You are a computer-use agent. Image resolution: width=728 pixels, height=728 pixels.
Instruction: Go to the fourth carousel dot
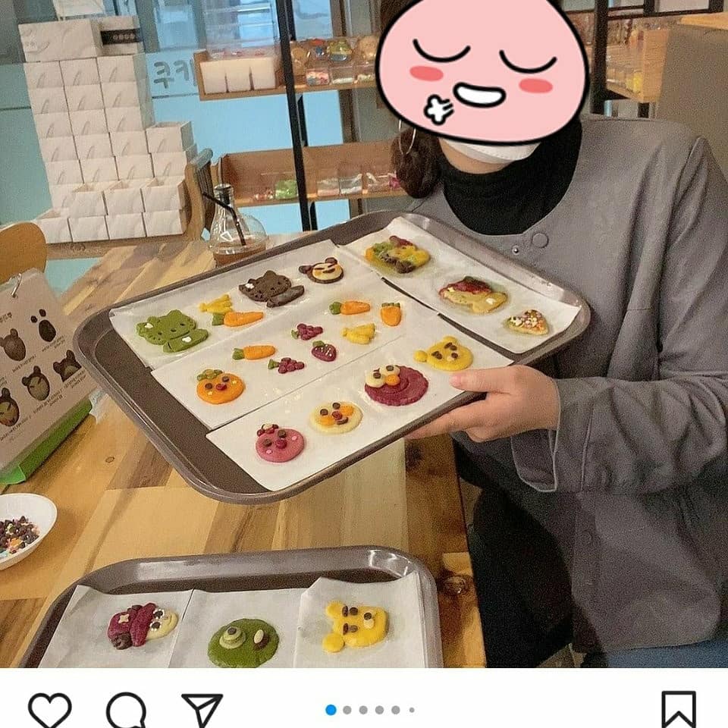pyautogui.click(x=380, y=710)
